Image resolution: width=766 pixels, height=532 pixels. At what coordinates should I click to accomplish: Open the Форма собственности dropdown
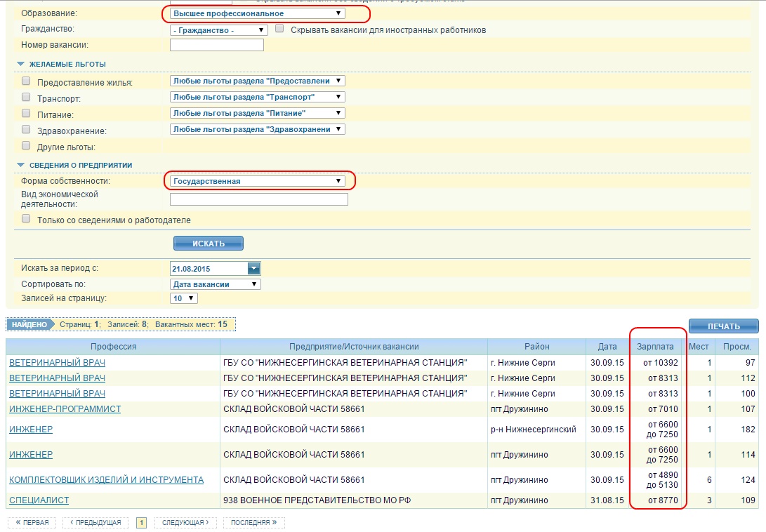(258, 181)
